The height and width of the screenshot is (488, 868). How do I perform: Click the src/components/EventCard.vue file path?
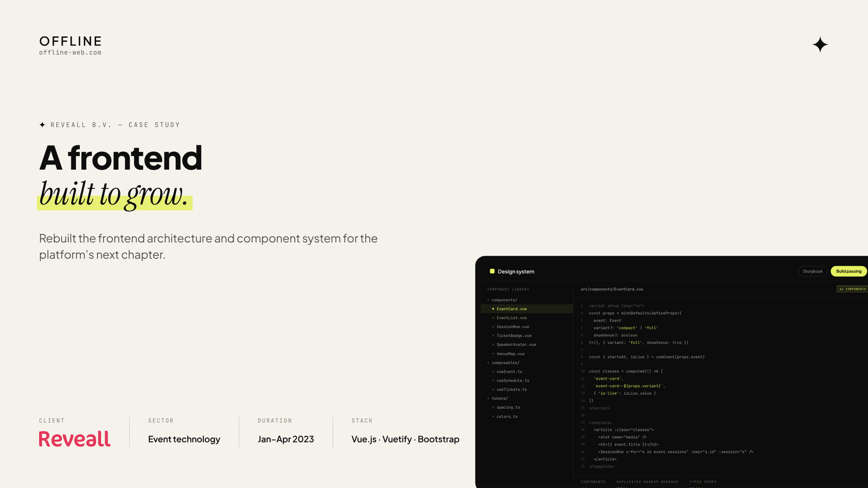(611, 289)
